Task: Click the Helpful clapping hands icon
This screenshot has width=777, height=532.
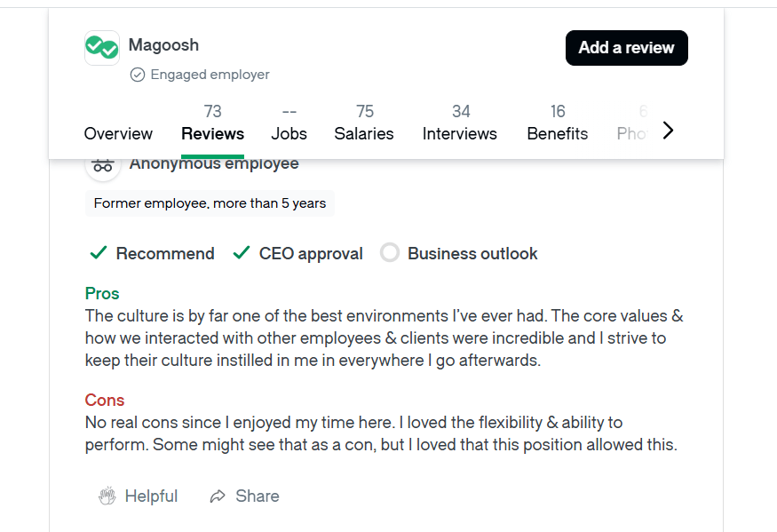Action: pos(107,496)
